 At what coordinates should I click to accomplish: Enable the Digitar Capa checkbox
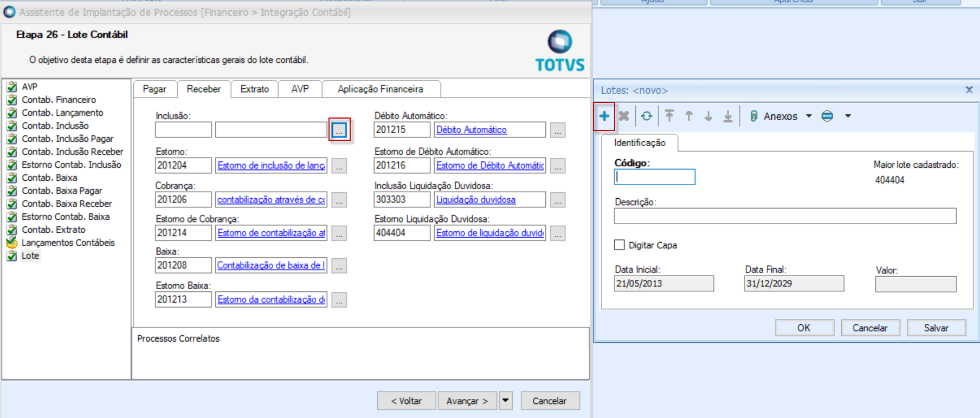click(x=620, y=245)
